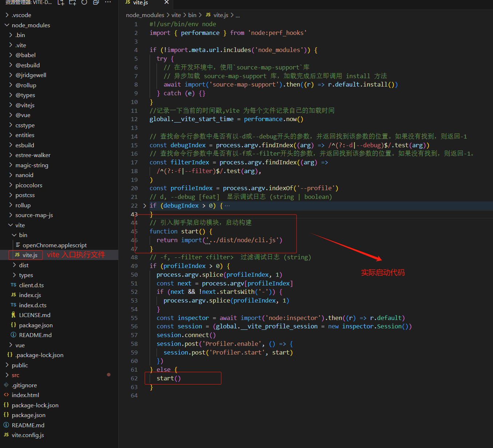Place cursor on 'performance.now()' in line 12
This screenshot has width=493, height=448.
point(274,119)
